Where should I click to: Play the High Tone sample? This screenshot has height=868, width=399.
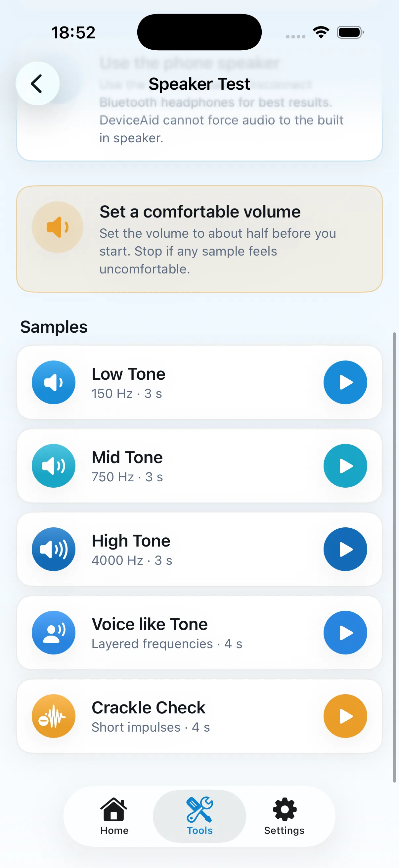345,549
